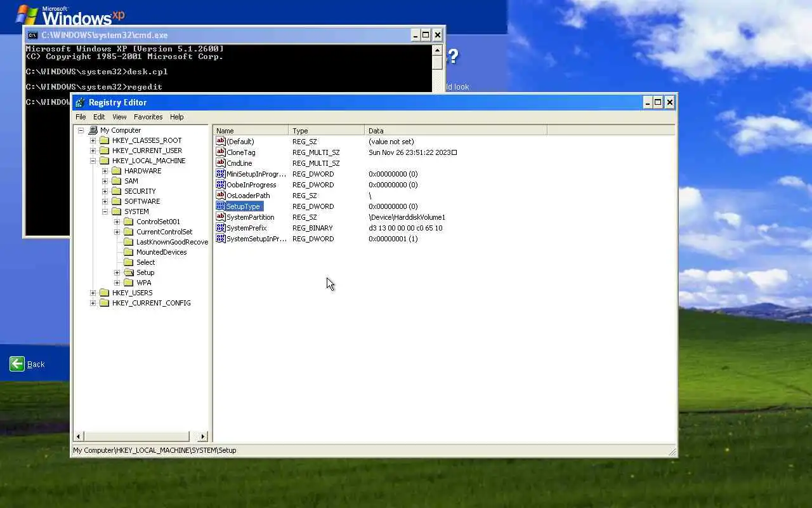Click the HARDWARE folder icon
This screenshot has width=812, height=508.
click(116, 171)
